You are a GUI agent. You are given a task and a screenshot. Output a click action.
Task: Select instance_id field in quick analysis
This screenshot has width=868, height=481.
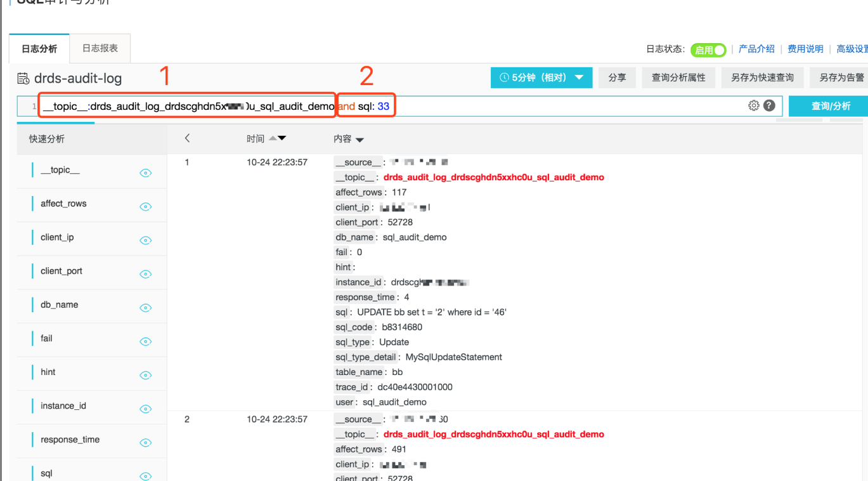click(x=63, y=405)
